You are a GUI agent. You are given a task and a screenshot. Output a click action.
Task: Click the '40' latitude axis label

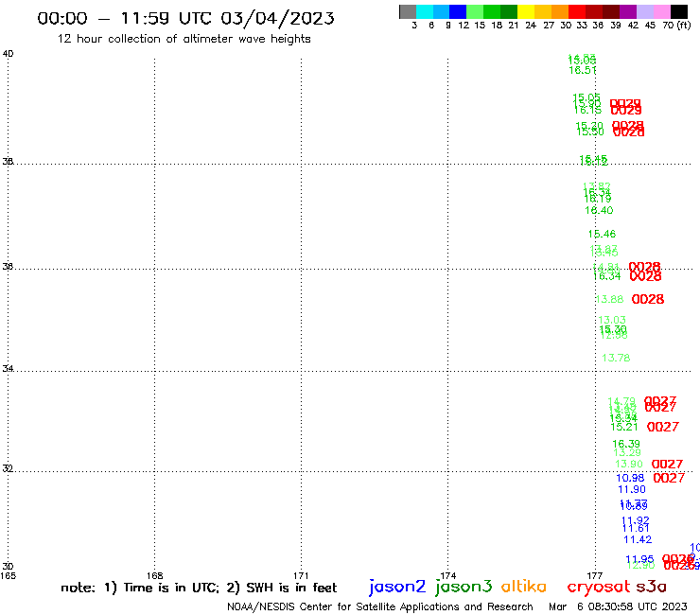coord(8,54)
